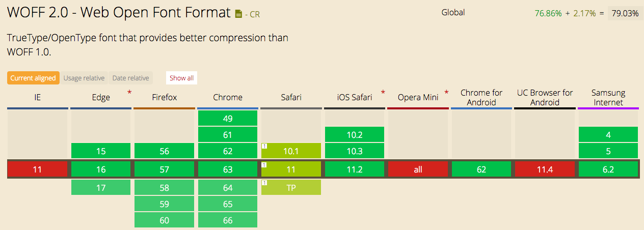
Task: Click the Firefox column header
Action: click(x=164, y=97)
